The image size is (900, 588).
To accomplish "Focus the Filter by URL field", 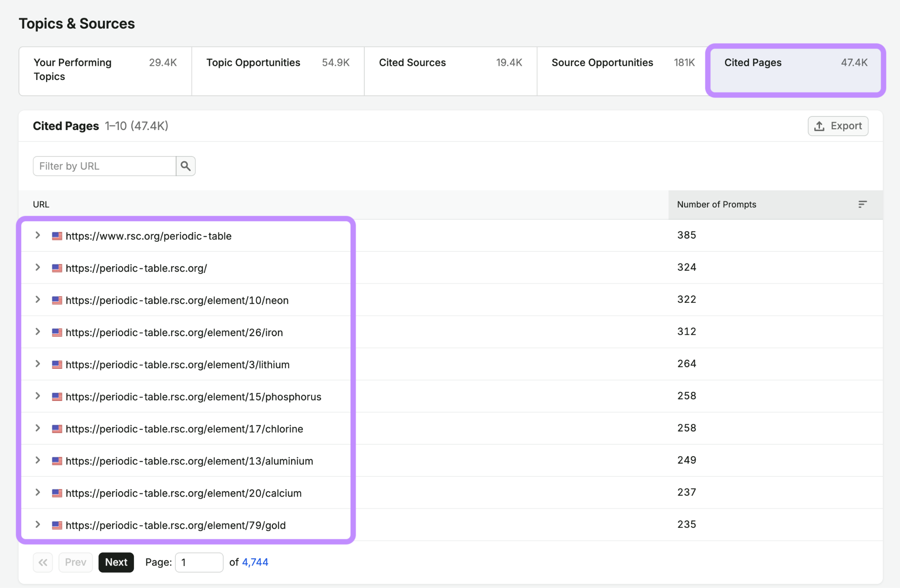I will (105, 166).
